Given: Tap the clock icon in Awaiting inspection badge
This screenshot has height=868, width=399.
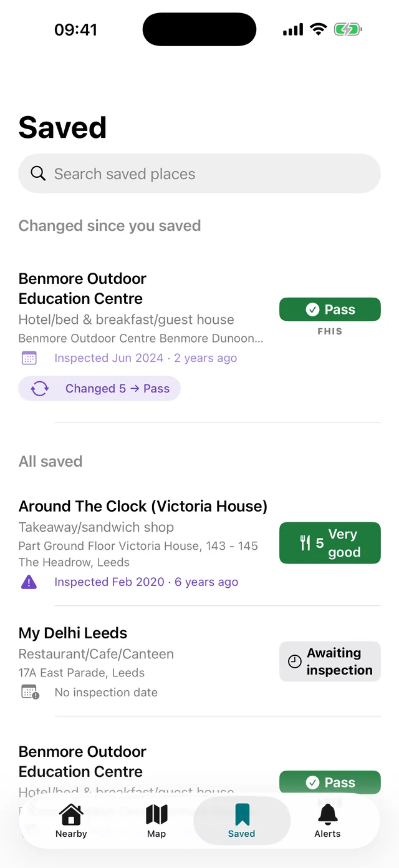Looking at the screenshot, I should (295, 661).
